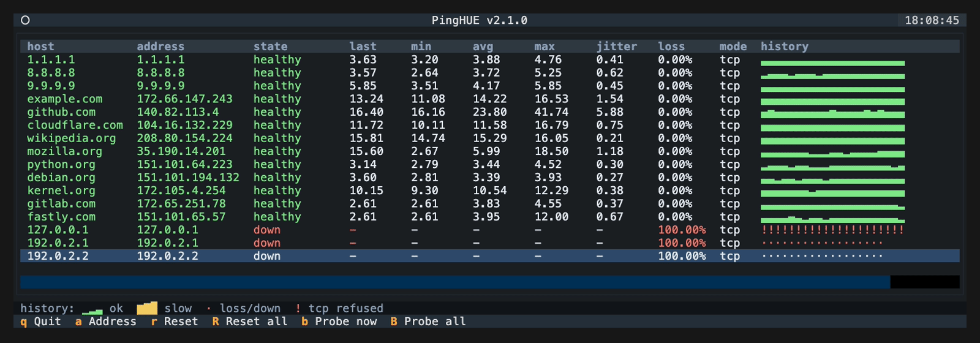The image size is (980, 343).
Task: Sort by the state column header
Action: point(270,47)
